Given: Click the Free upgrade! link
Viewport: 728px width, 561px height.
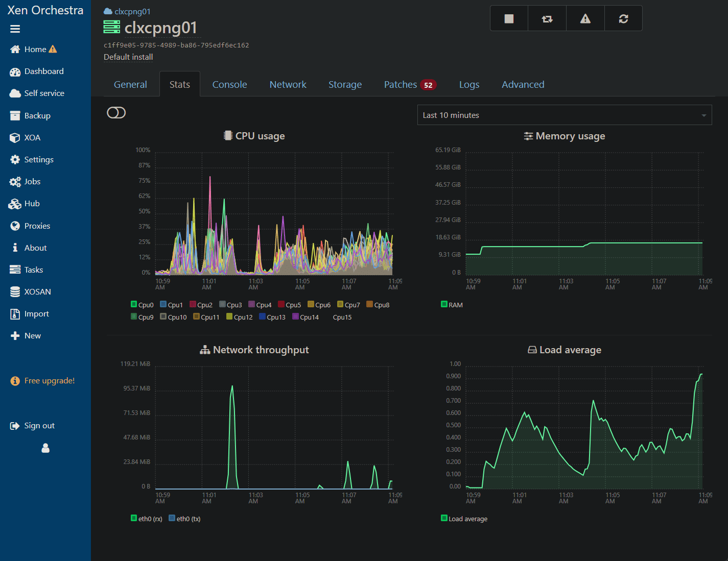Looking at the screenshot, I should point(49,381).
